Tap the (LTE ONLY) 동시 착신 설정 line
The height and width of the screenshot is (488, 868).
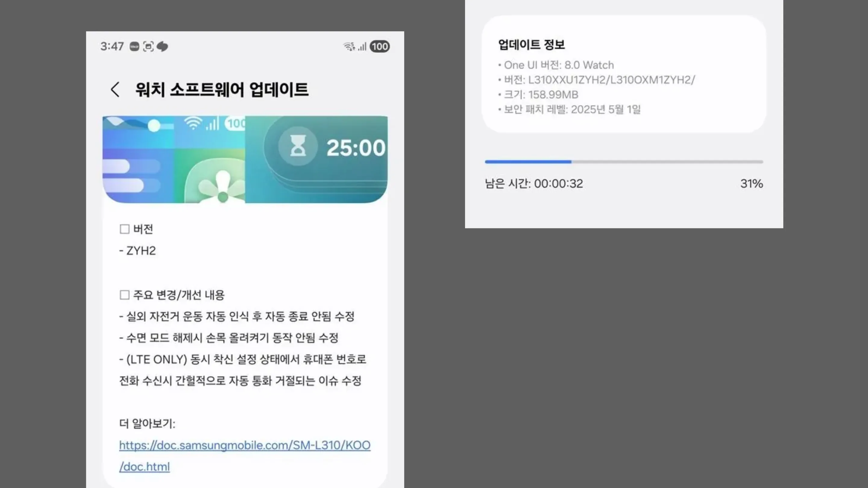(x=243, y=359)
